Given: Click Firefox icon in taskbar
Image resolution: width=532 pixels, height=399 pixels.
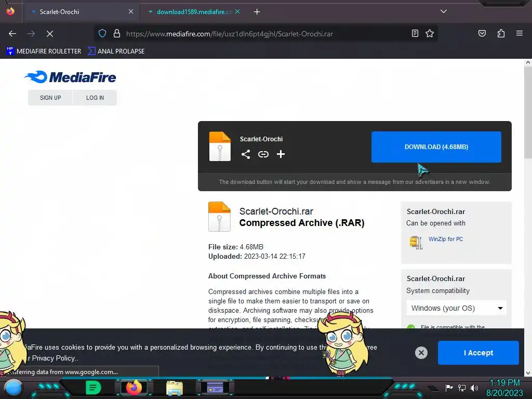Looking at the screenshot, I should pyautogui.click(x=134, y=388).
